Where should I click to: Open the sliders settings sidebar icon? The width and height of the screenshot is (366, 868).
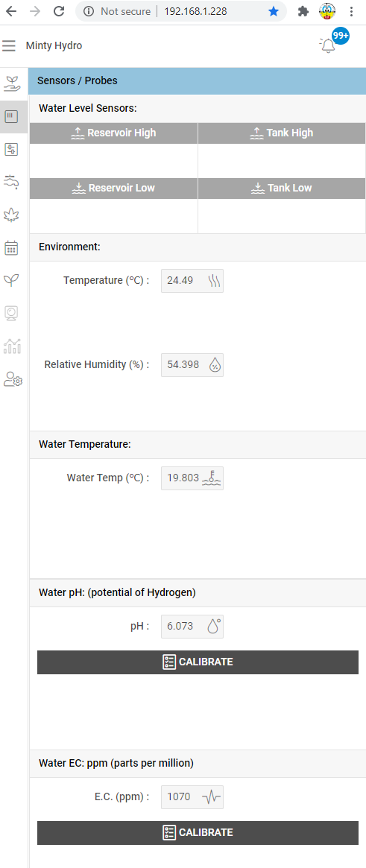(x=12, y=149)
